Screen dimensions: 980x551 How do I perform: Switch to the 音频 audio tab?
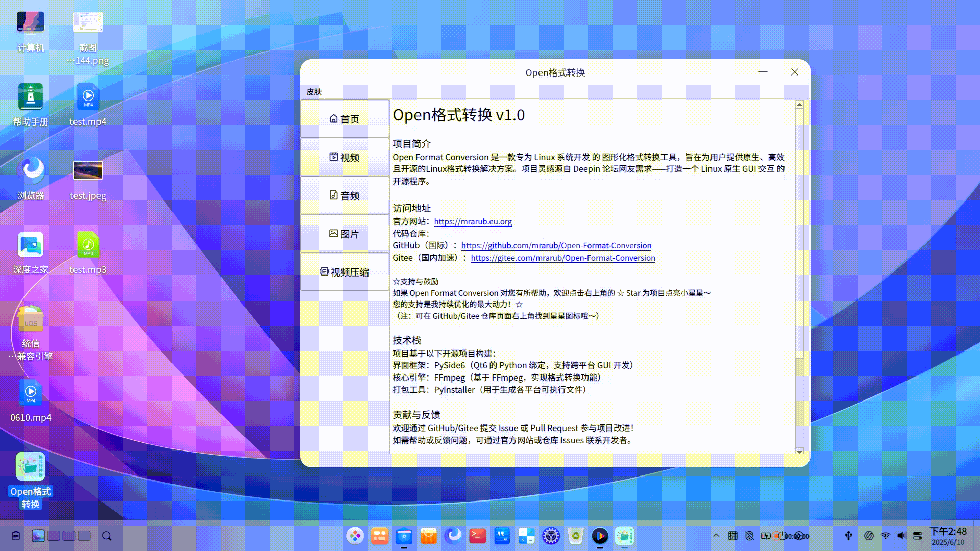point(345,195)
